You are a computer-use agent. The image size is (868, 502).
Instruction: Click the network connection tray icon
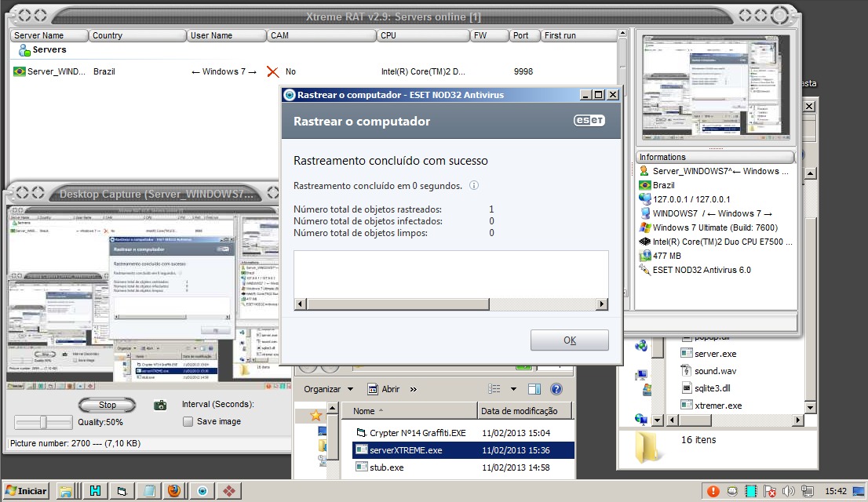click(808, 491)
